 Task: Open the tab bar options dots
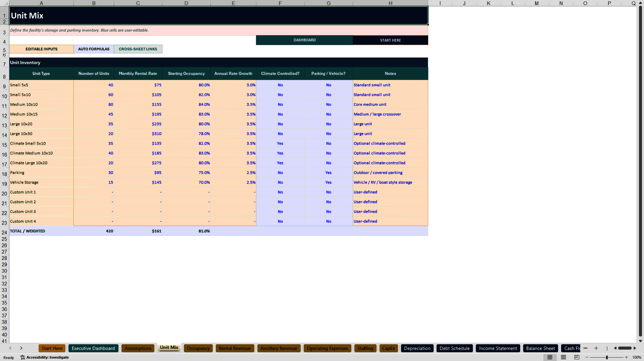(x=607, y=348)
